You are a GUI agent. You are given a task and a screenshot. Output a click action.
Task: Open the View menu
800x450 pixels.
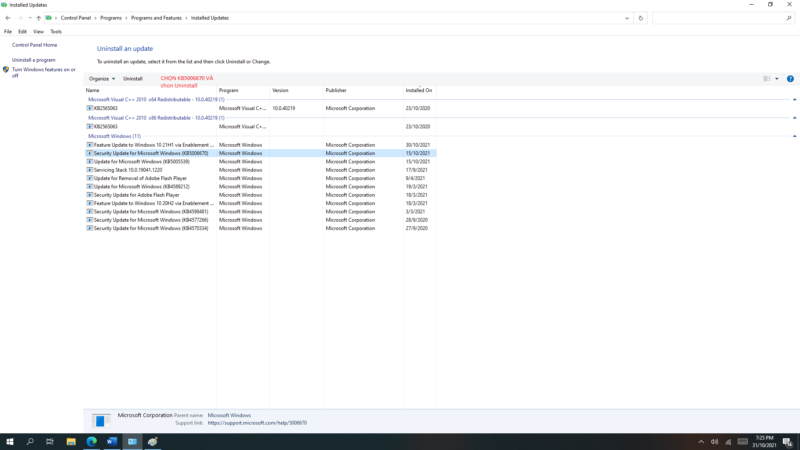[x=38, y=32]
